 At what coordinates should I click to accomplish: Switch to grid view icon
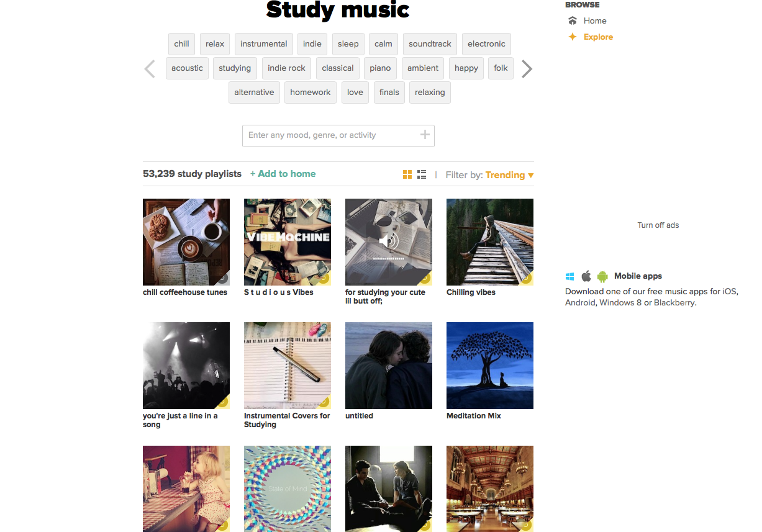tap(407, 174)
